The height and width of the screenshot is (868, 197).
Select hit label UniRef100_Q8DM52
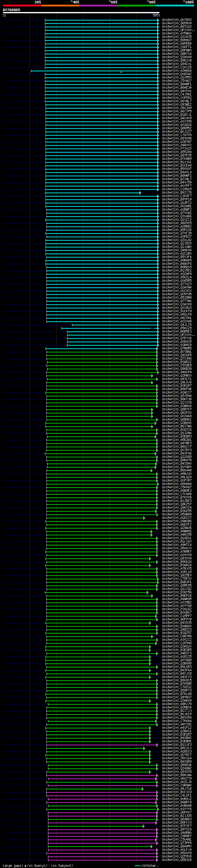[177, 128]
